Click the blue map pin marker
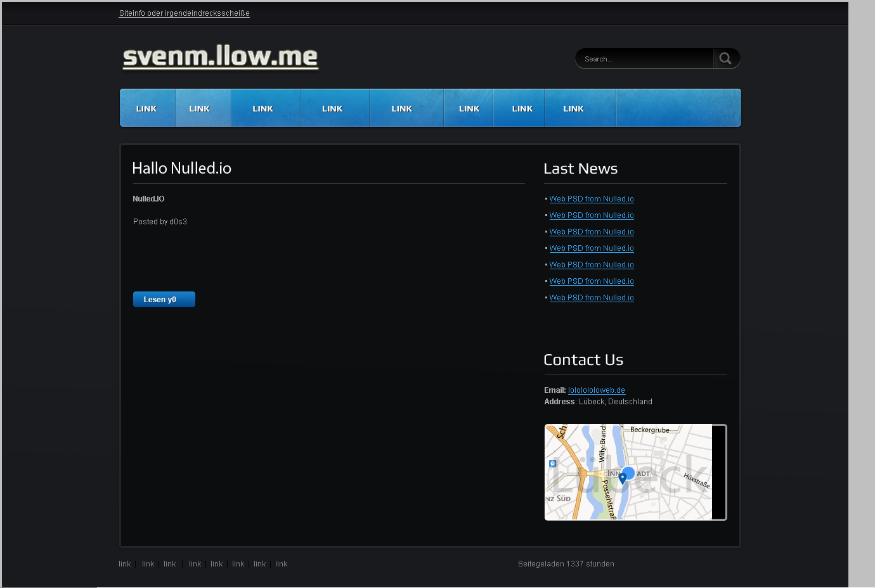The width and height of the screenshot is (875, 588). pos(623,479)
